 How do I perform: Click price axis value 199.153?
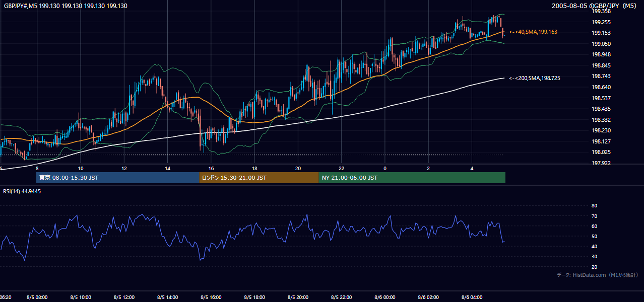tap(601, 33)
